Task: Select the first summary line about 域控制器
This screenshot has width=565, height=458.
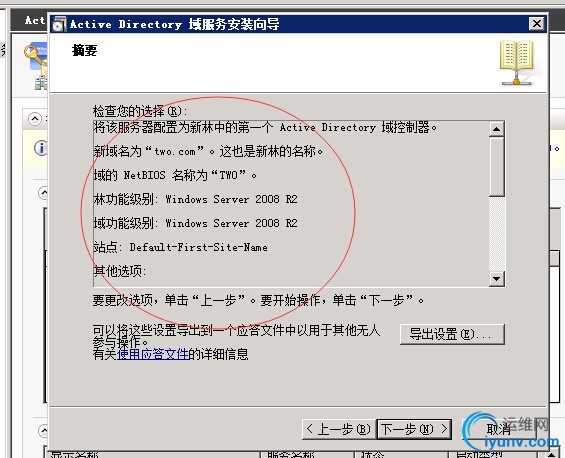Action: pos(265,127)
